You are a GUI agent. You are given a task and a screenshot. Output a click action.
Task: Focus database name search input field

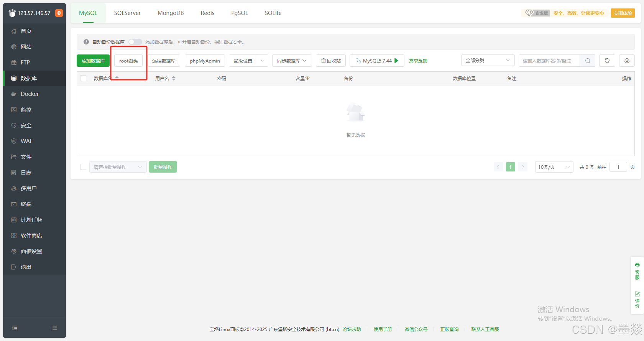(549, 61)
